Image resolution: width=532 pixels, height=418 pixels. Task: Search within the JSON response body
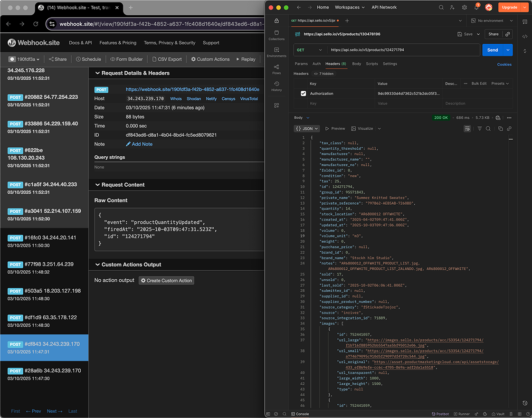[488, 128]
